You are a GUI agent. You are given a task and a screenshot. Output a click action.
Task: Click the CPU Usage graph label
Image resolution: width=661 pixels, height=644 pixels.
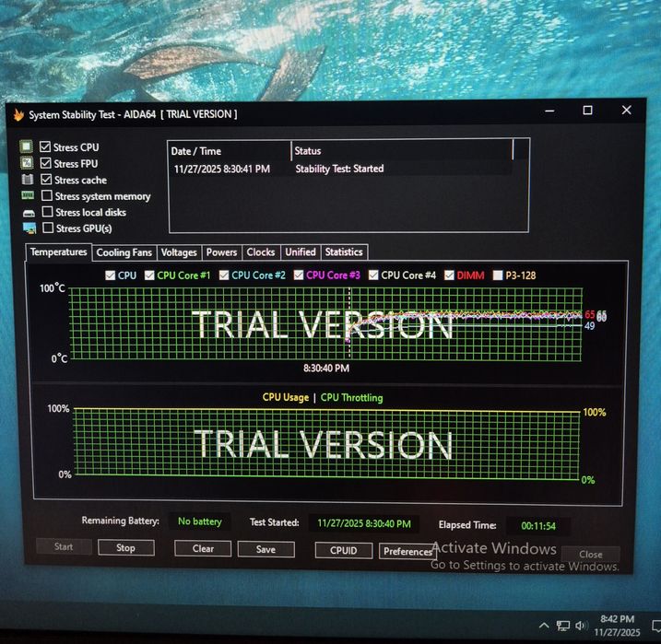286,397
